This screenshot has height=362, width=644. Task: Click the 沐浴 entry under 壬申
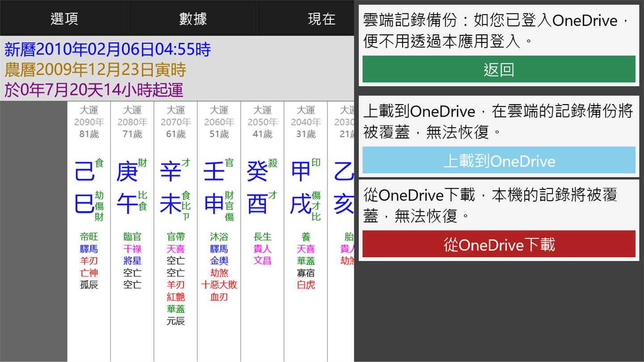click(219, 237)
